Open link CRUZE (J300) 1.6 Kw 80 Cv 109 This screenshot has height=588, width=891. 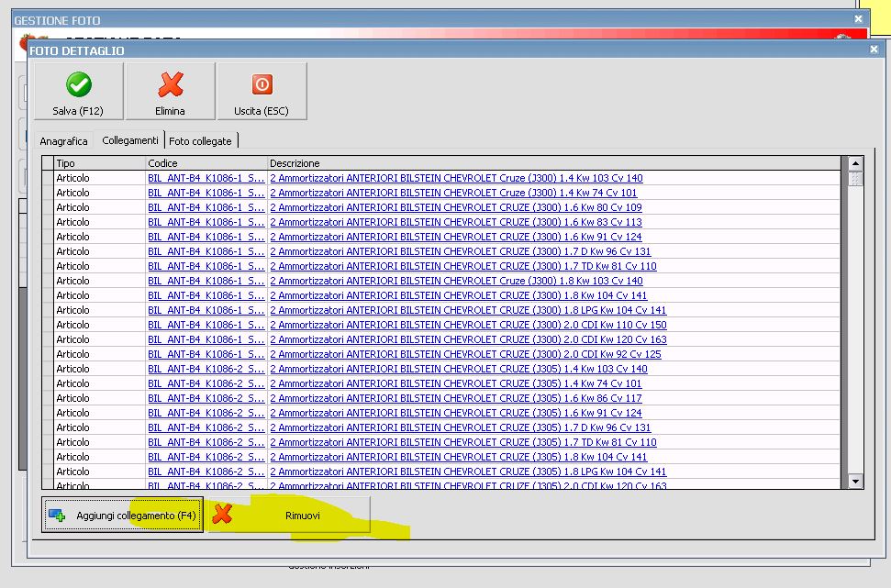click(x=456, y=207)
